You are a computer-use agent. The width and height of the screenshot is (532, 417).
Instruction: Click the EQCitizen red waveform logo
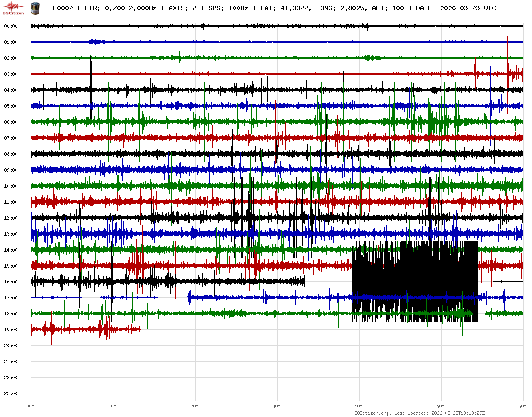(x=13, y=8)
